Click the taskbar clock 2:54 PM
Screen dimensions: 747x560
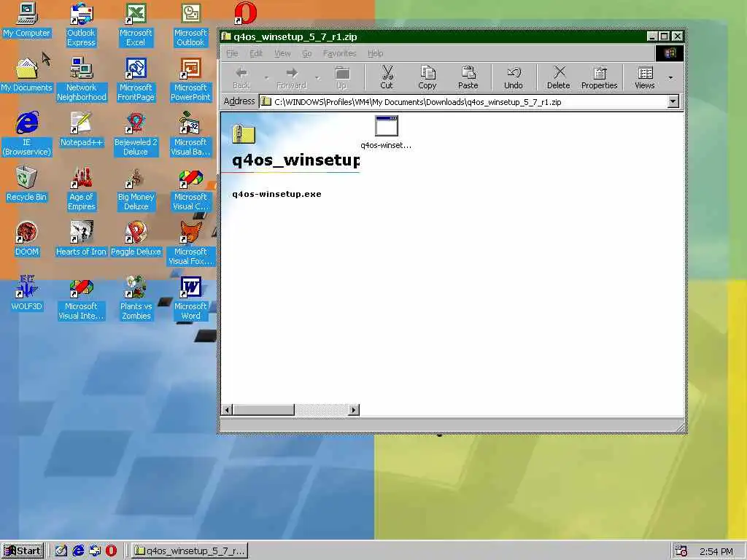click(x=716, y=551)
